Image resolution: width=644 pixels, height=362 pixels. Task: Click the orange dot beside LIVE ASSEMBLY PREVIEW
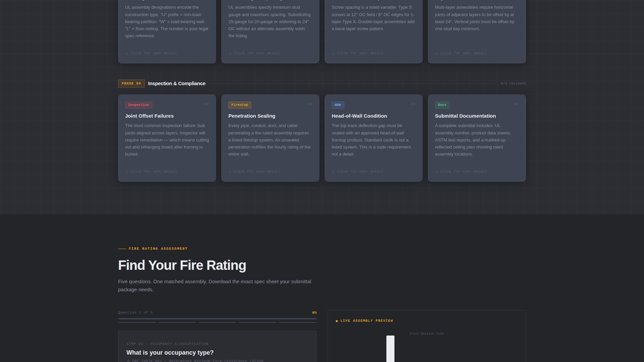[x=337, y=321]
